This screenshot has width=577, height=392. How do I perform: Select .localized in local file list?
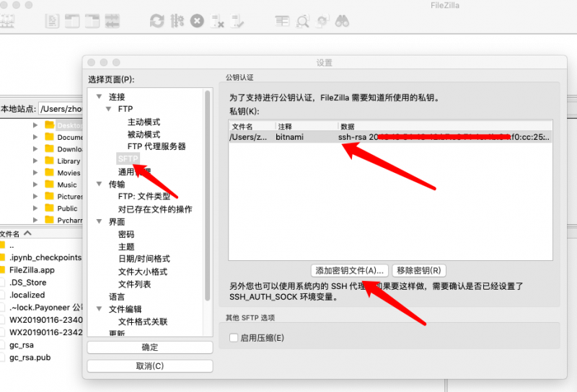(27, 295)
